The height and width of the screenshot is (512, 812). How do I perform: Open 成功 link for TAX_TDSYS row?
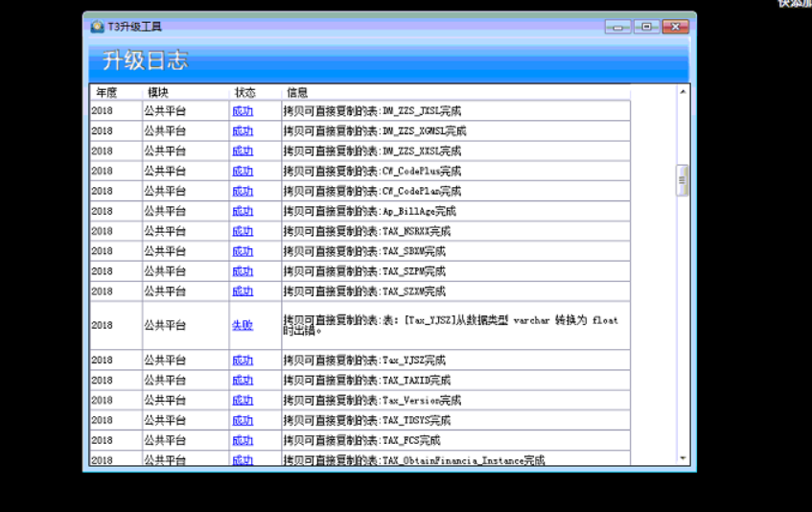pos(243,420)
